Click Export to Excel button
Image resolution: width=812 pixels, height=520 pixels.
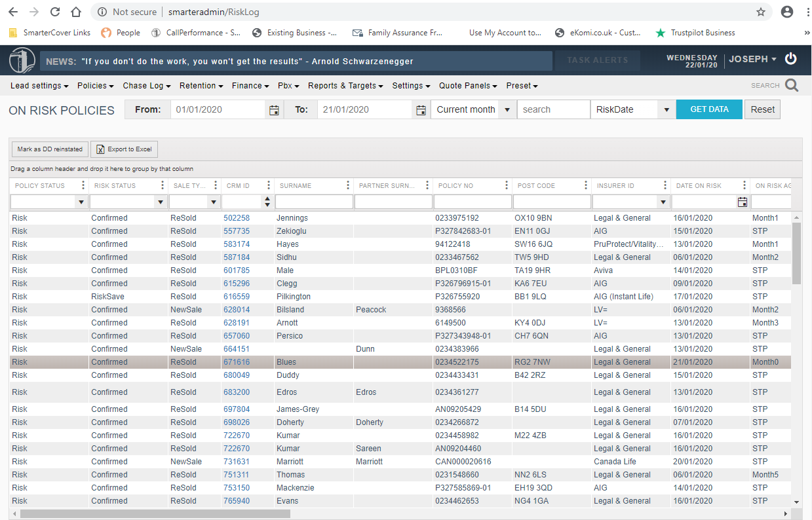(124, 149)
